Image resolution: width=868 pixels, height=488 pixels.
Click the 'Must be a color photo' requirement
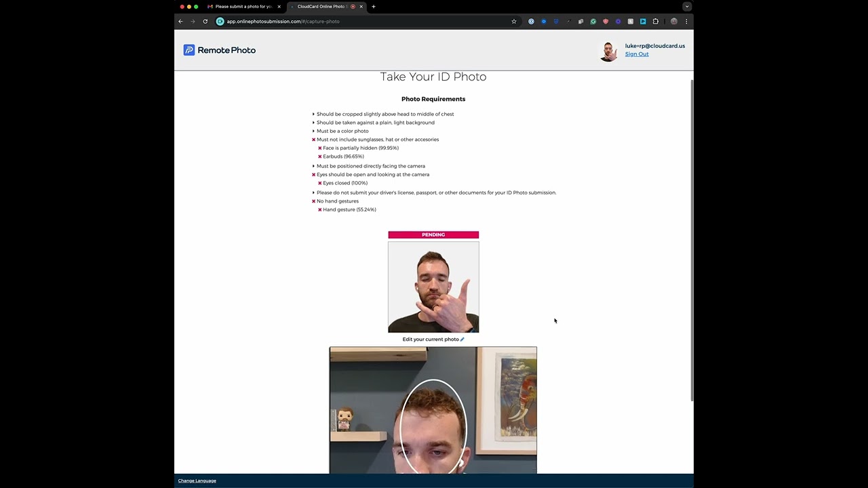coord(342,131)
